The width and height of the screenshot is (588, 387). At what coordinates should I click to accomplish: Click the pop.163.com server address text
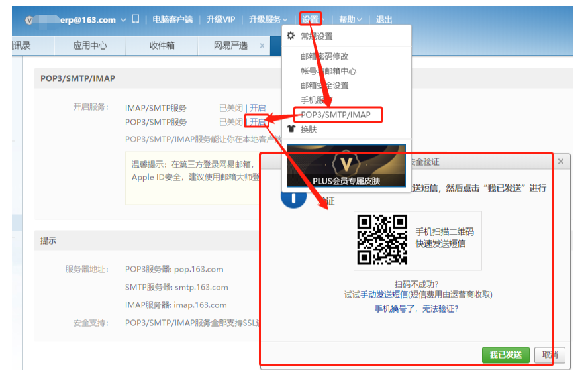click(199, 270)
